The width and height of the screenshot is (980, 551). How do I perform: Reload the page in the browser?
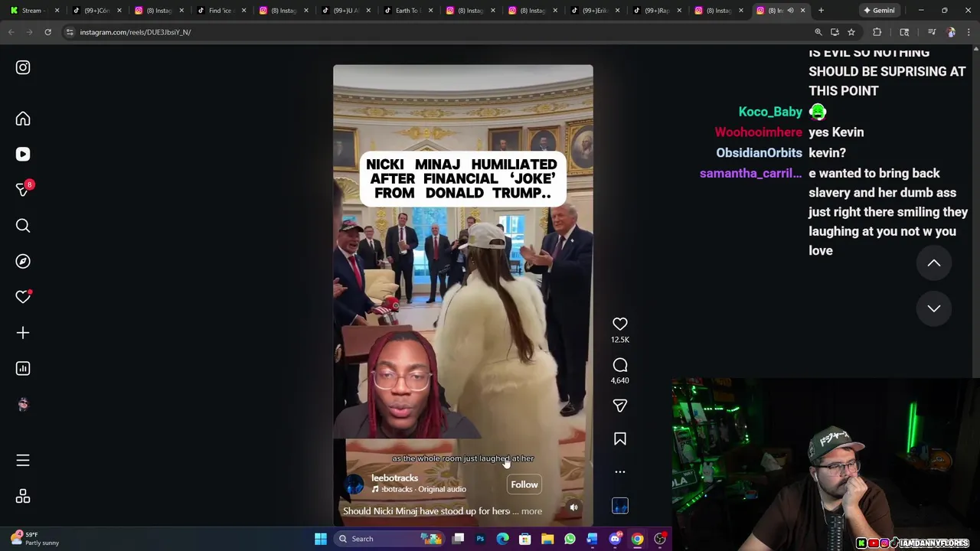pyautogui.click(x=47, y=32)
